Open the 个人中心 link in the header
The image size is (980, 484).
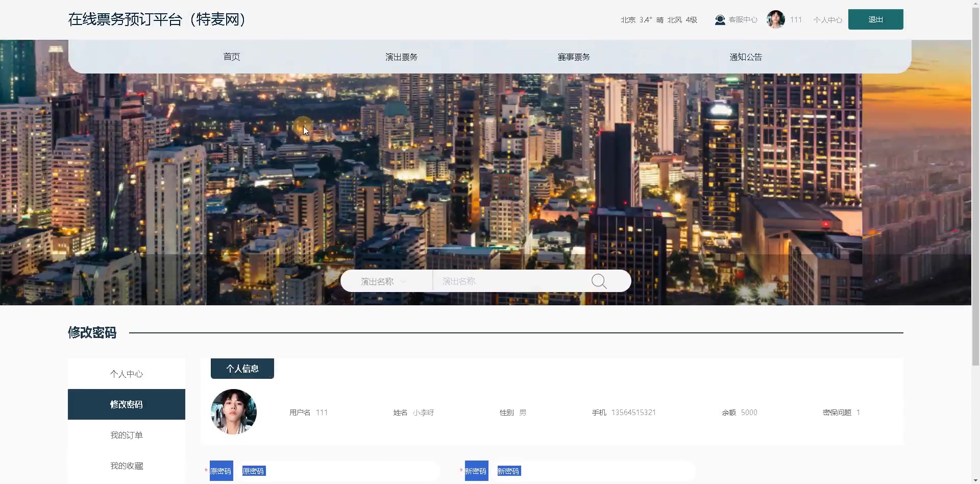(x=827, y=20)
